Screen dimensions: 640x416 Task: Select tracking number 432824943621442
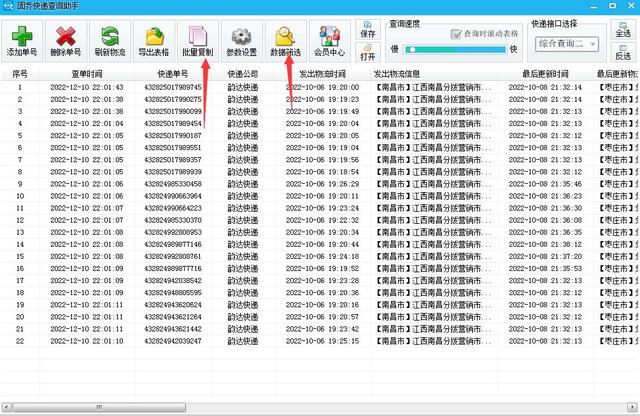(173, 329)
